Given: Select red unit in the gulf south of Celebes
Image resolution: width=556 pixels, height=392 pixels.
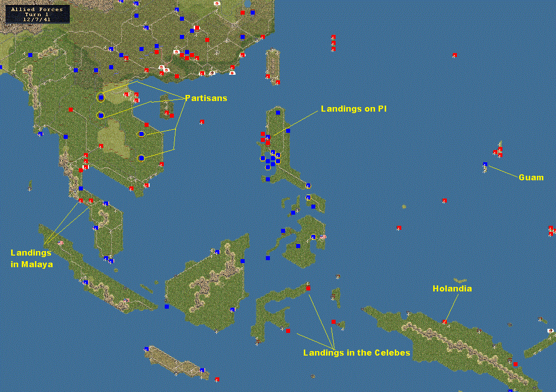Looking at the screenshot, I should tap(288, 331).
